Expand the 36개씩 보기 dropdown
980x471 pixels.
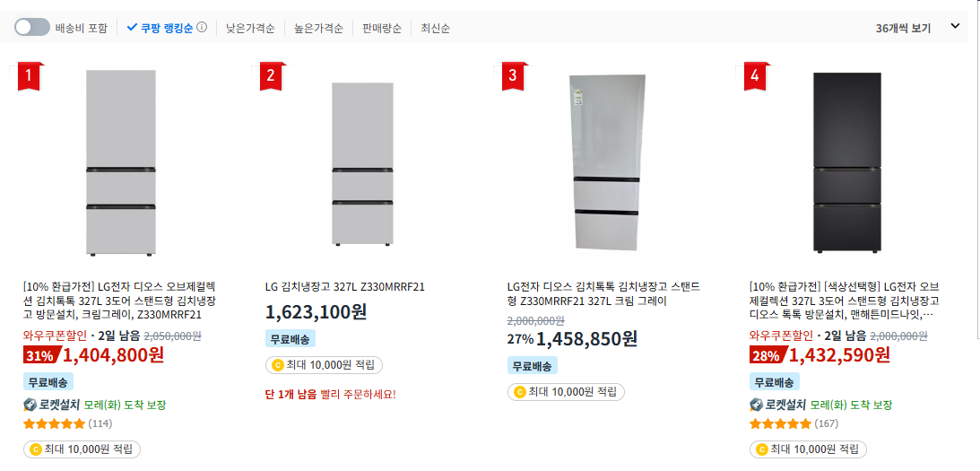[x=903, y=28]
